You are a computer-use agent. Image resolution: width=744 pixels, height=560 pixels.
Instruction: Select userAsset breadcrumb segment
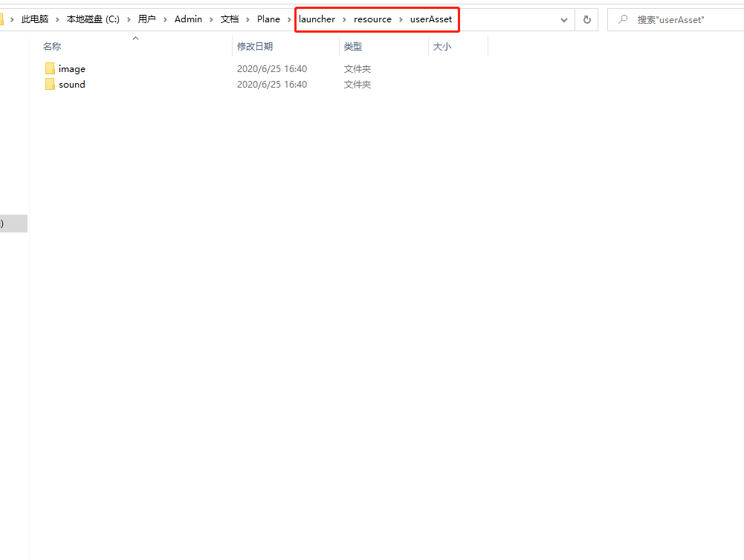coord(431,19)
